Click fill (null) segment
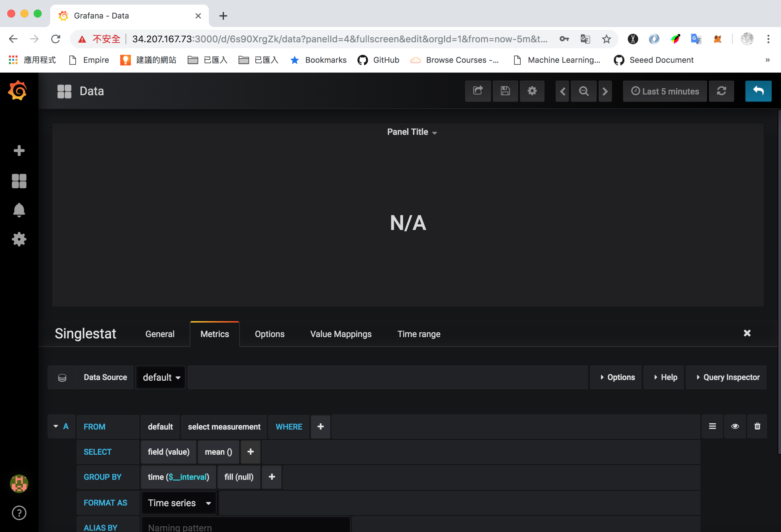 click(239, 477)
